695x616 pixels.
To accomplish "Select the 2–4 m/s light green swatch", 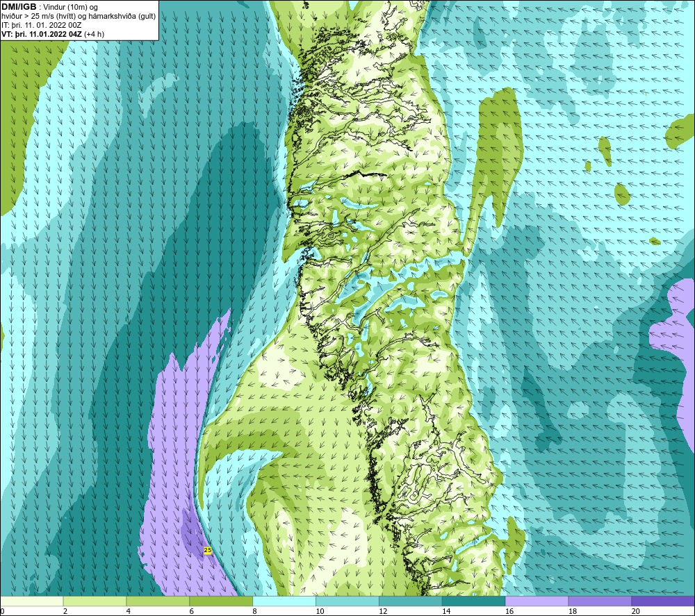I will coord(95,601).
